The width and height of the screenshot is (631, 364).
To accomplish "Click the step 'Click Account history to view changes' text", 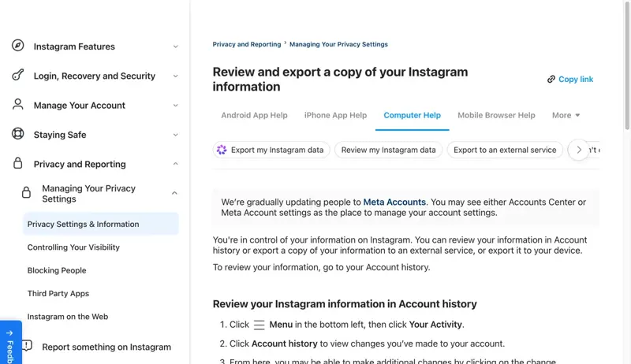I will [367, 344].
